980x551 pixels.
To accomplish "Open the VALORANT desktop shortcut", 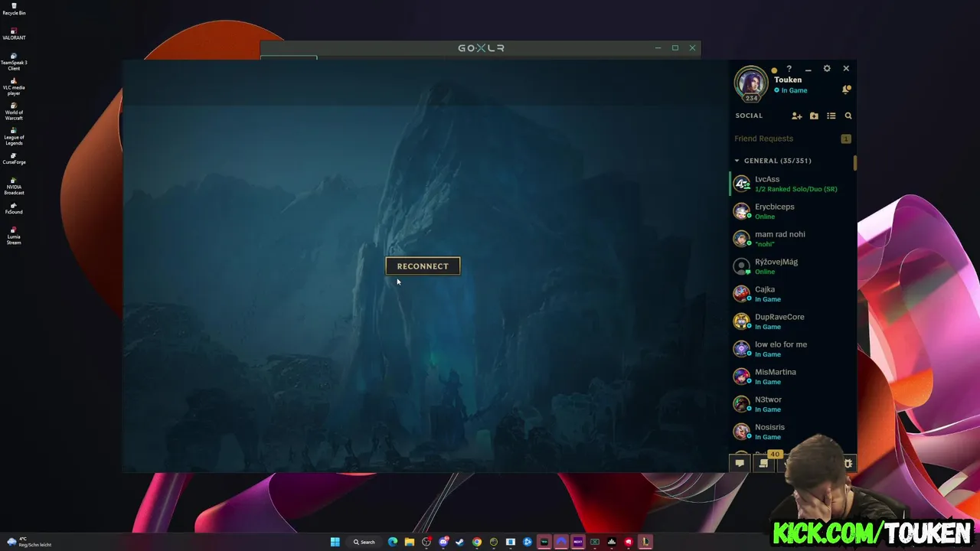I will (x=14, y=34).
